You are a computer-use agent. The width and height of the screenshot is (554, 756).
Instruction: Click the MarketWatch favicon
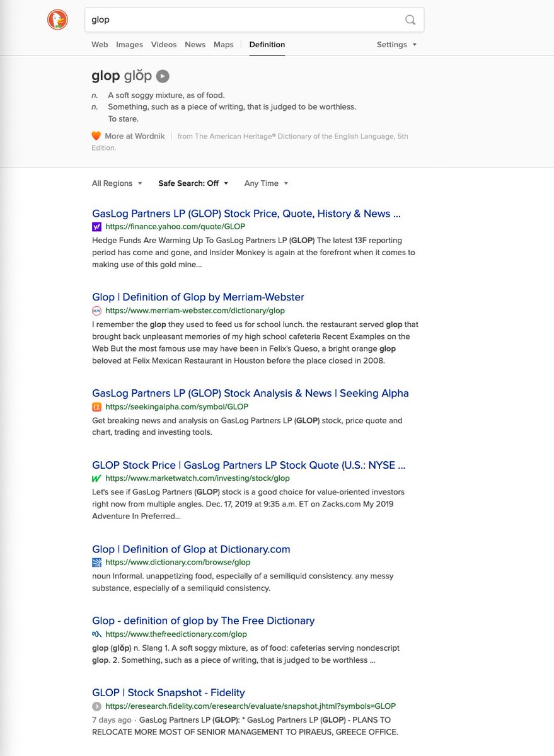point(96,479)
